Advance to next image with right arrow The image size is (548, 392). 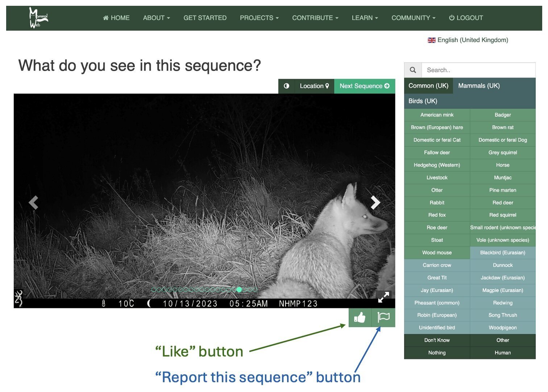[x=375, y=203]
